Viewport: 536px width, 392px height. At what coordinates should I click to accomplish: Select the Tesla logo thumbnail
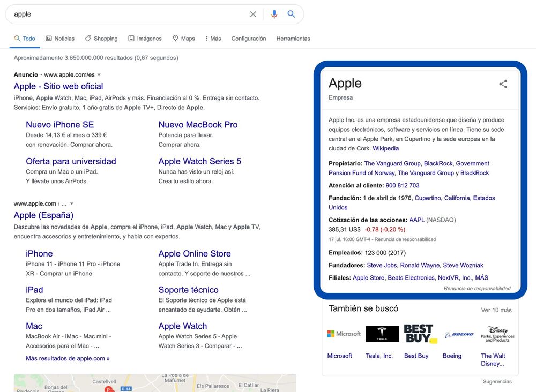(382, 333)
